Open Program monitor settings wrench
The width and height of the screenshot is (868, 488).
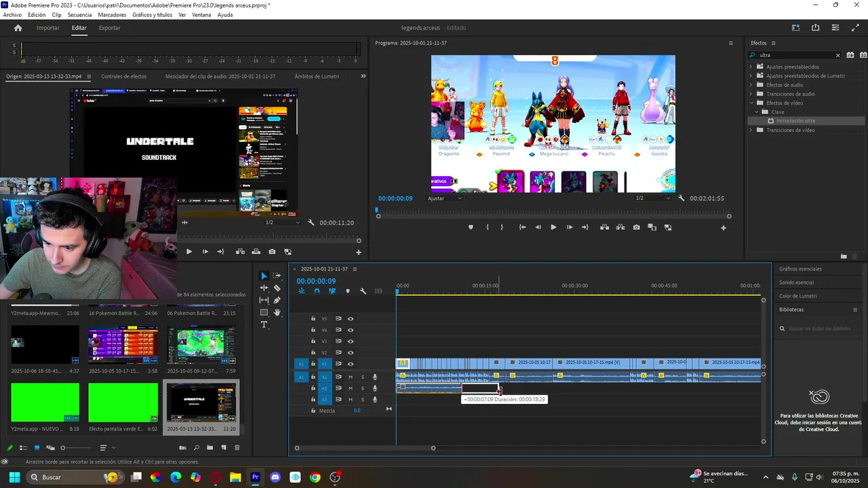click(681, 198)
